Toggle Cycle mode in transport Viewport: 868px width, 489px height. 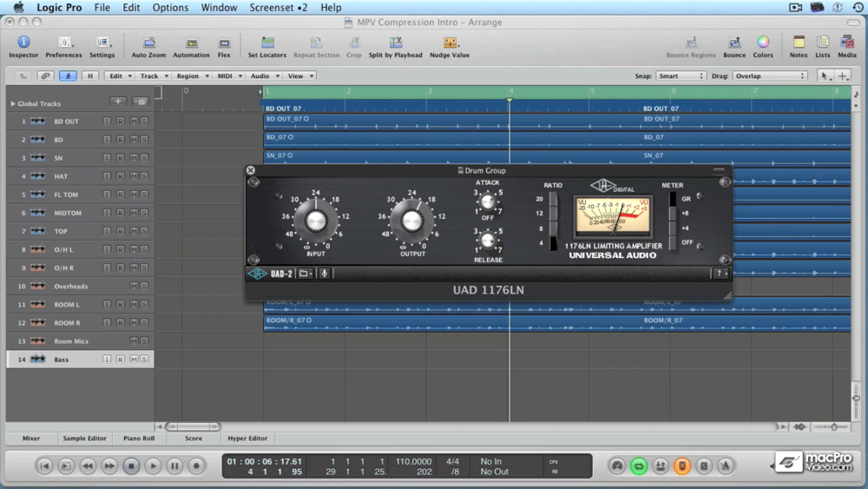coord(639,466)
